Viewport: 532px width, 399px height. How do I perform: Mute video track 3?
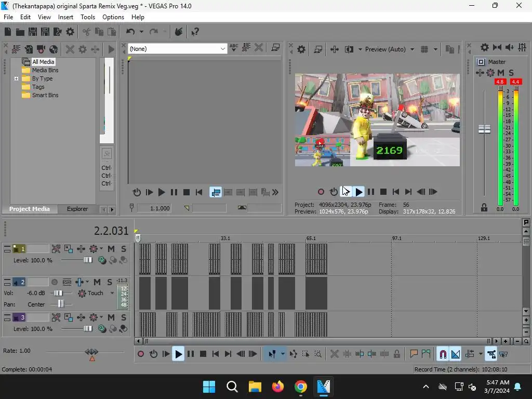pos(111,317)
